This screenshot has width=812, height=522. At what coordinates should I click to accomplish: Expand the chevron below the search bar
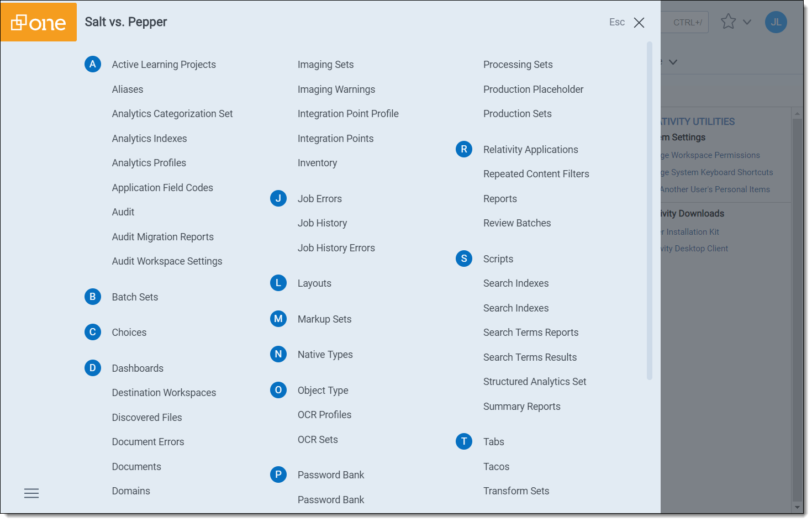[673, 62]
